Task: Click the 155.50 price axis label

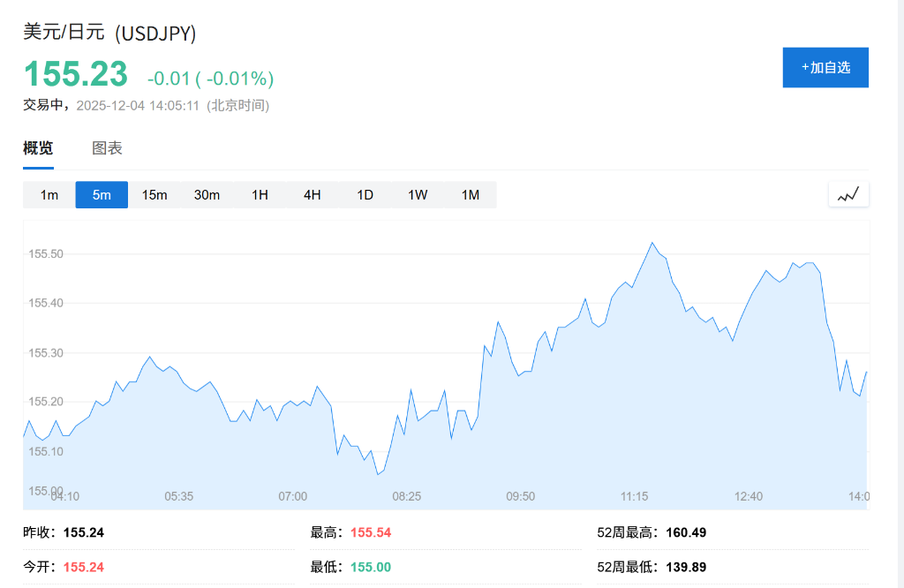Action: coord(47,253)
